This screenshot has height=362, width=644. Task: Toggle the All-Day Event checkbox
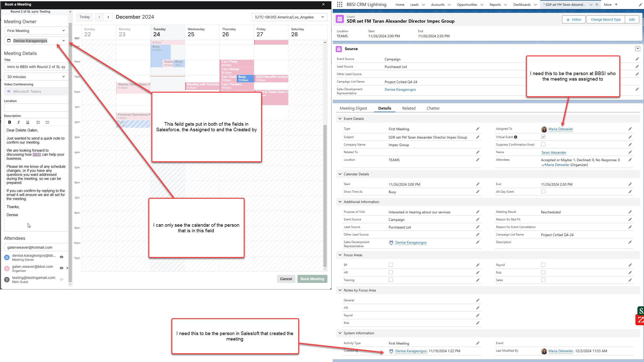point(543,191)
